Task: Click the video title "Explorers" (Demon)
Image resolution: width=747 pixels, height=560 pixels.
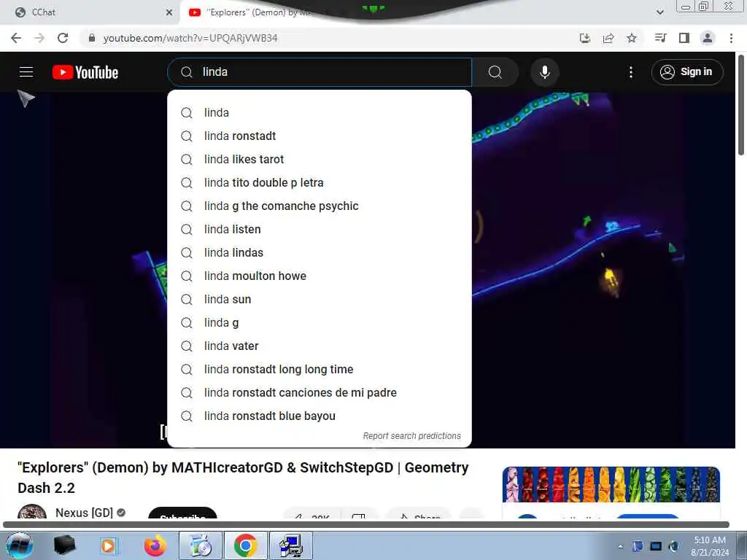Action: [x=243, y=478]
